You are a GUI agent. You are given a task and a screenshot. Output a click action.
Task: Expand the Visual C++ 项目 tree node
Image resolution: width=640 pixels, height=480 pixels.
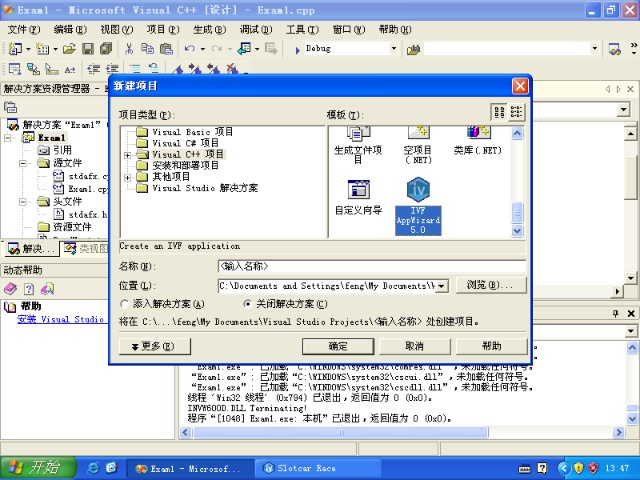pos(128,155)
